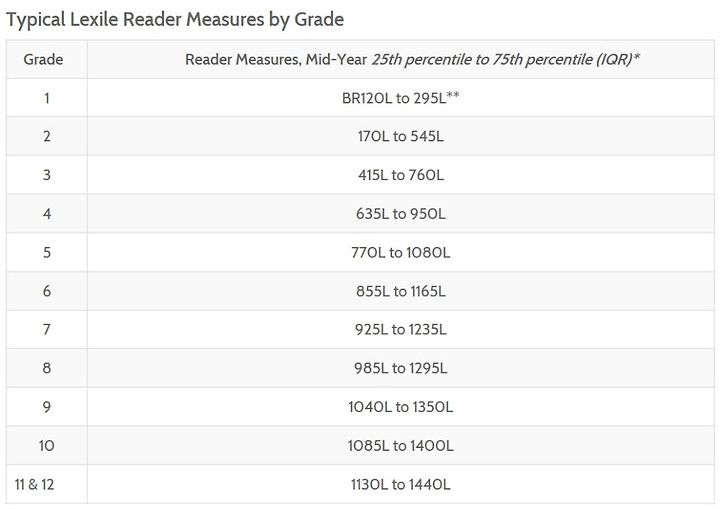Select the 635L to 950L range
720x509 pixels.
pos(401,214)
